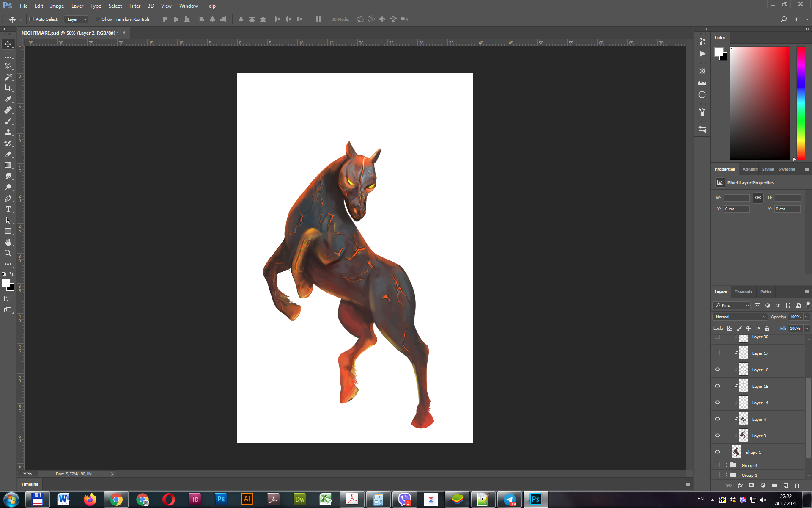The height and width of the screenshot is (508, 812).
Task: Hide Layer 15 visibility eye
Action: click(x=717, y=386)
